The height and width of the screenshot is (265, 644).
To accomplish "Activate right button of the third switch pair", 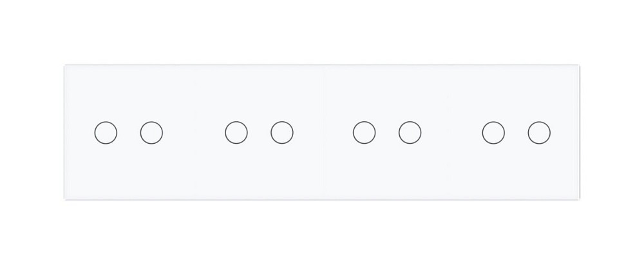I will tap(410, 133).
